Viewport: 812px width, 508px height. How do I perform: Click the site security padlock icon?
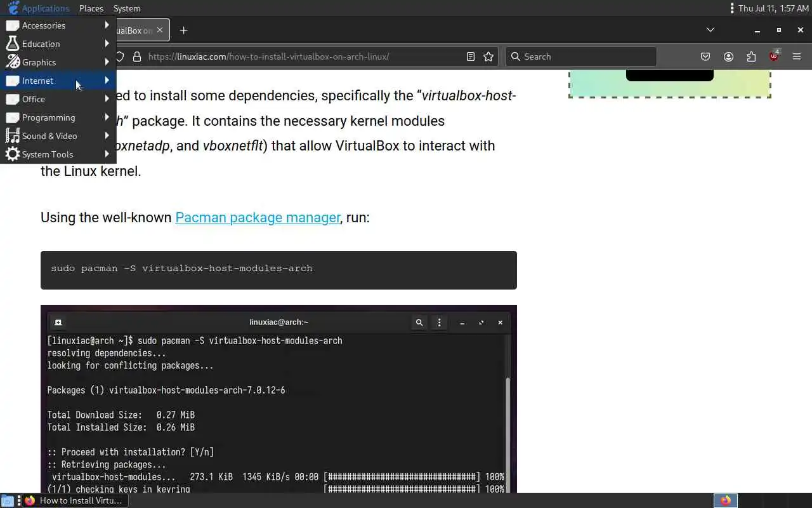(137, 57)
